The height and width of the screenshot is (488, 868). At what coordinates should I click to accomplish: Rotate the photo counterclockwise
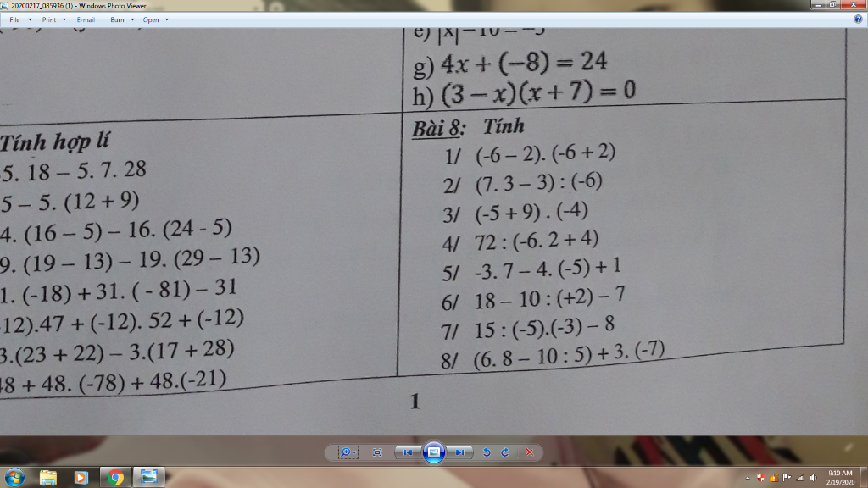pos(487,452)
